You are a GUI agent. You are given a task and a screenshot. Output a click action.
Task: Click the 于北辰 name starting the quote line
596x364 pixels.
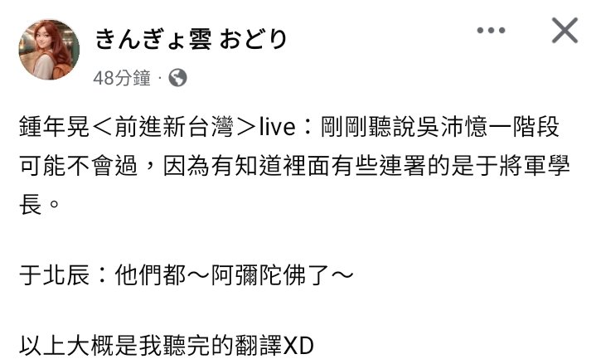tap(55, 275)
